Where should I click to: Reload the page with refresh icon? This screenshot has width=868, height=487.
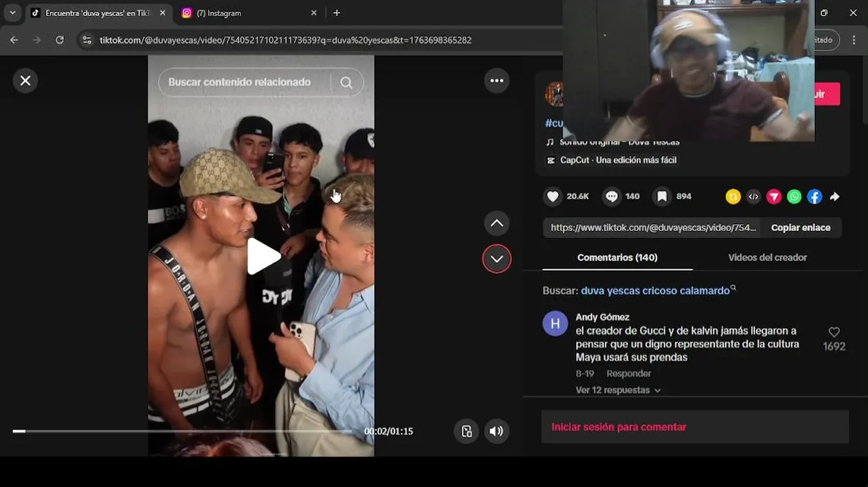click(x=59, y=40)
